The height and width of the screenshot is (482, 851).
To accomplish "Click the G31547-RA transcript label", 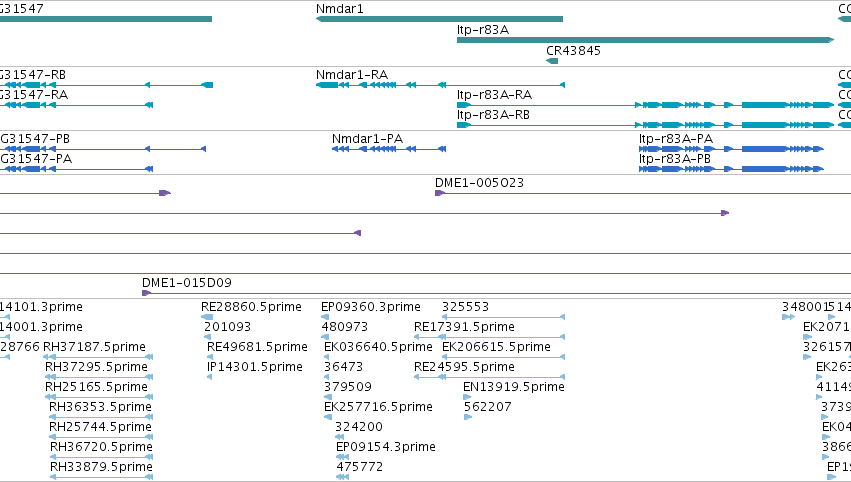I will [34, 95].
